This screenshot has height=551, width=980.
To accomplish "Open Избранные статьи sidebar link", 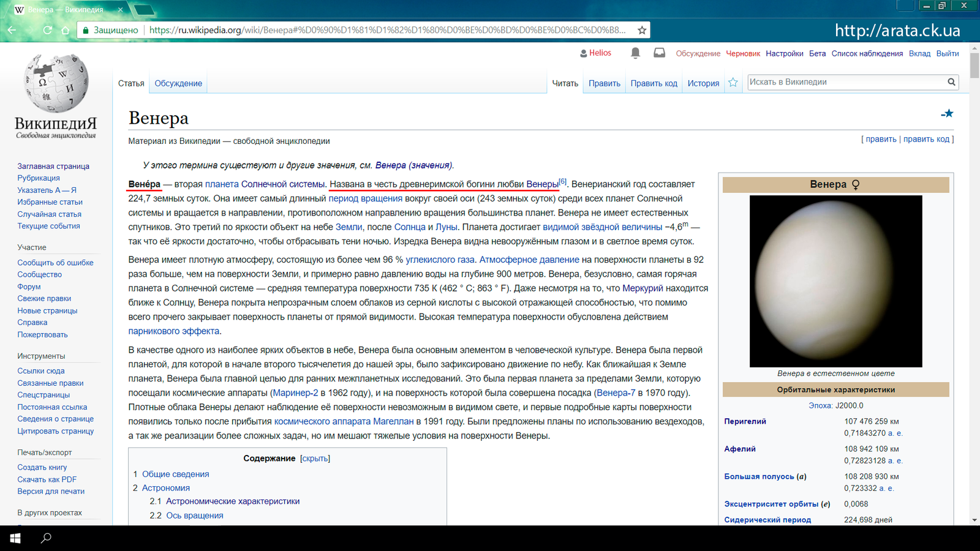I will pyautogui.click(x=50, y=202).
